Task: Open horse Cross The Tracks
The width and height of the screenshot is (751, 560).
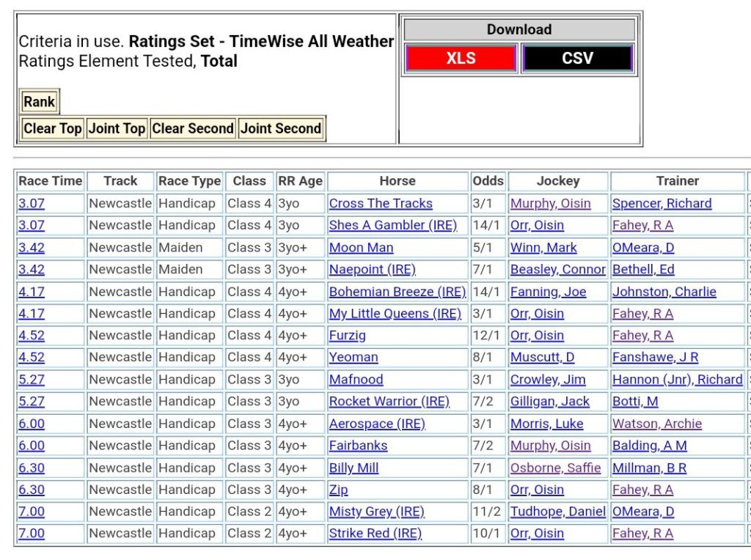Action: 381,204
